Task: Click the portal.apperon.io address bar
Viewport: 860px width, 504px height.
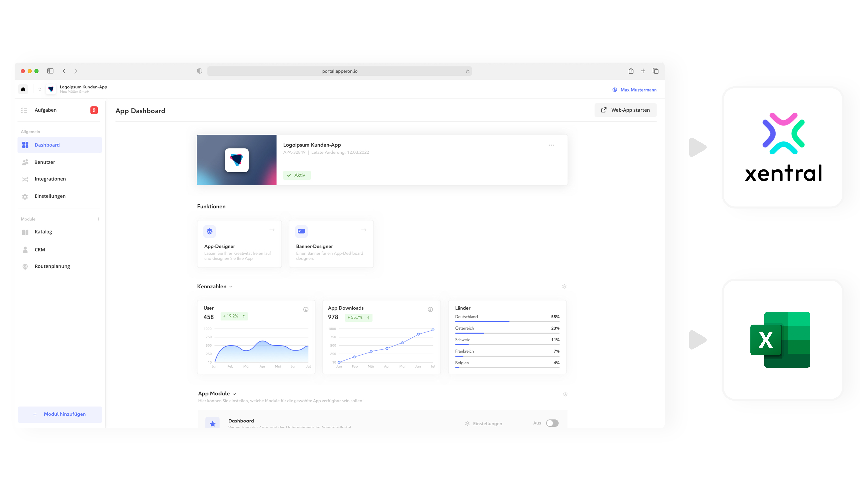Action: (x=340, y=71)
